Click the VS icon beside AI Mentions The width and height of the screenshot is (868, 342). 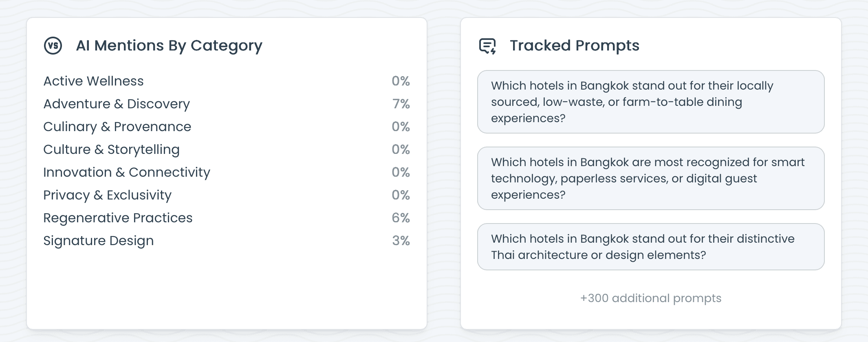[x=53, y=46]
